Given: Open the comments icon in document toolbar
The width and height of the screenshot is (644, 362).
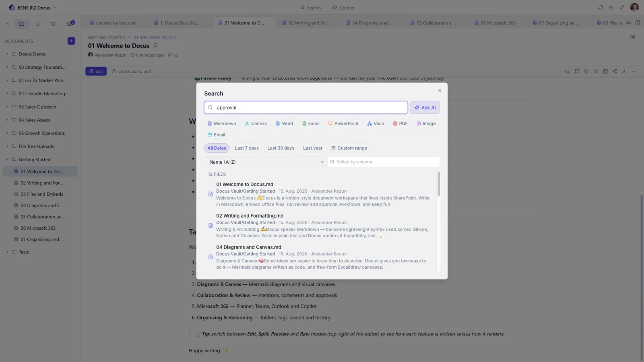Looking at the screenshot, I should [x=577, y=71].
